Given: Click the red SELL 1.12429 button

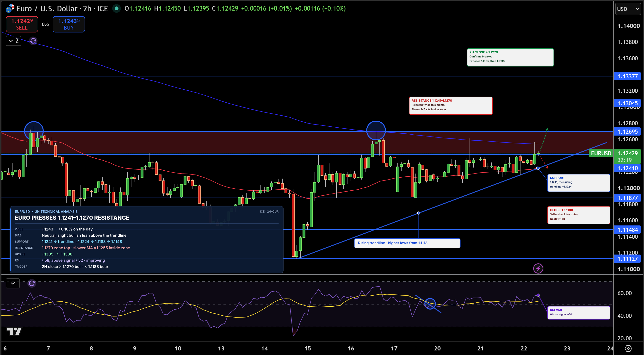Looking at the screenshot, I should pyautogui.click(x=22, y=24).
